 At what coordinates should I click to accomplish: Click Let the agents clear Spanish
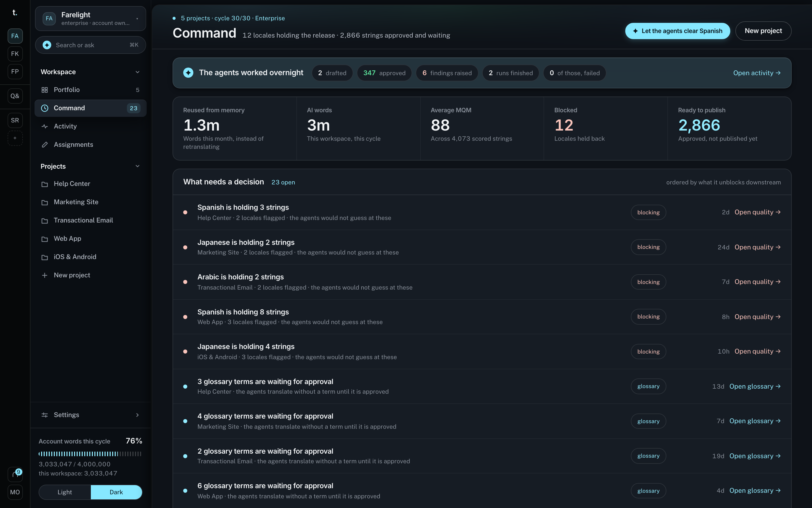[678, 31]
